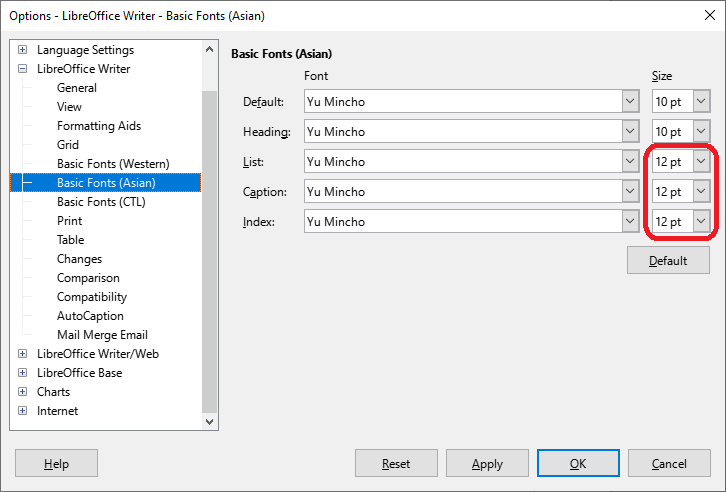This screenshot has height=492, width=726.
Task: Click the tree scrollbar down arrow
Action: [x=209, y=421]
